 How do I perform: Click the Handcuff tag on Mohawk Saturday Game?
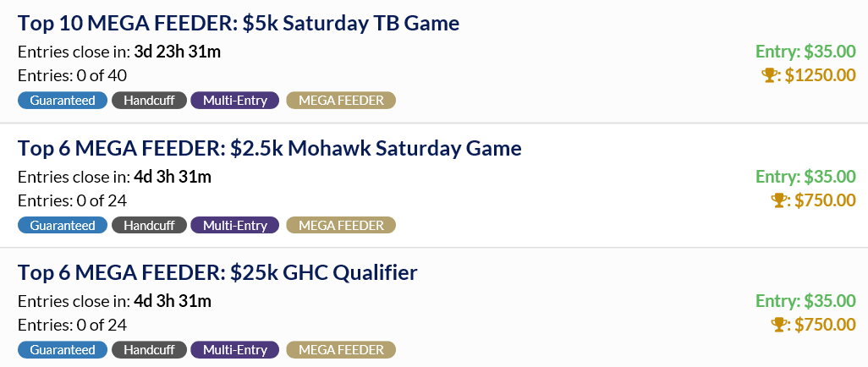click(x=149, y=226)
